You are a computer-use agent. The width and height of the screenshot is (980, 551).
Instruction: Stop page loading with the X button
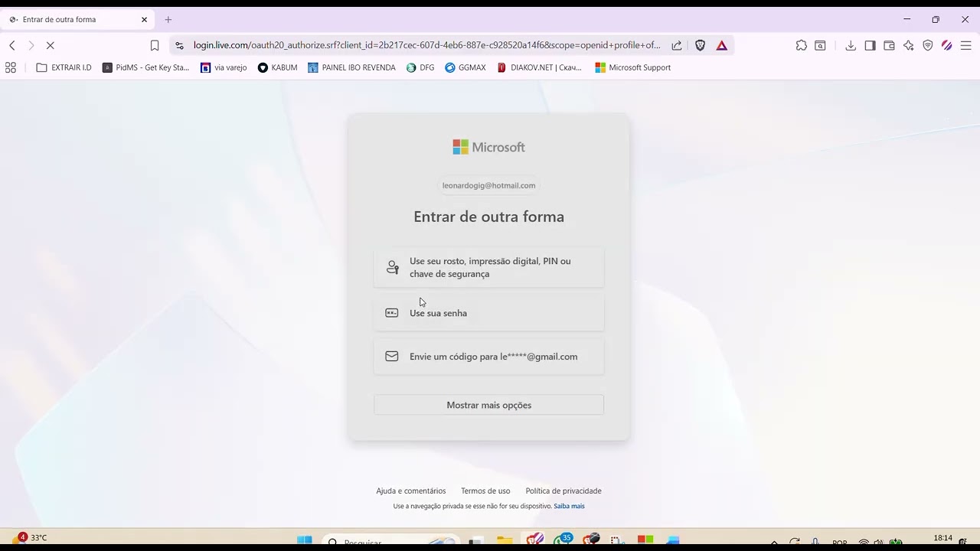tap(51, 46)
